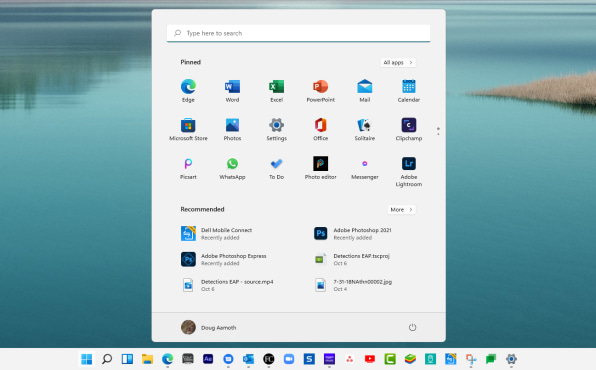The image size is (596, 370).
Task: Click the Start button on the taskbar
Action: 87,359
